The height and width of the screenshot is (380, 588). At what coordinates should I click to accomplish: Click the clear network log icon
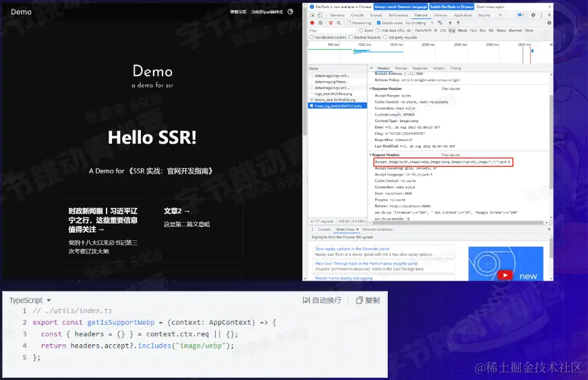[320, 23]
